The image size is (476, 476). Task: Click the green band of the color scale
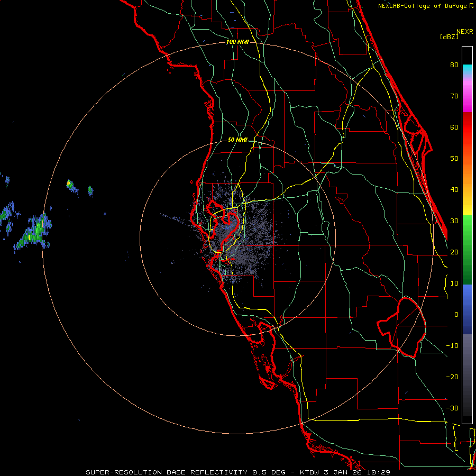pos(467,250)
